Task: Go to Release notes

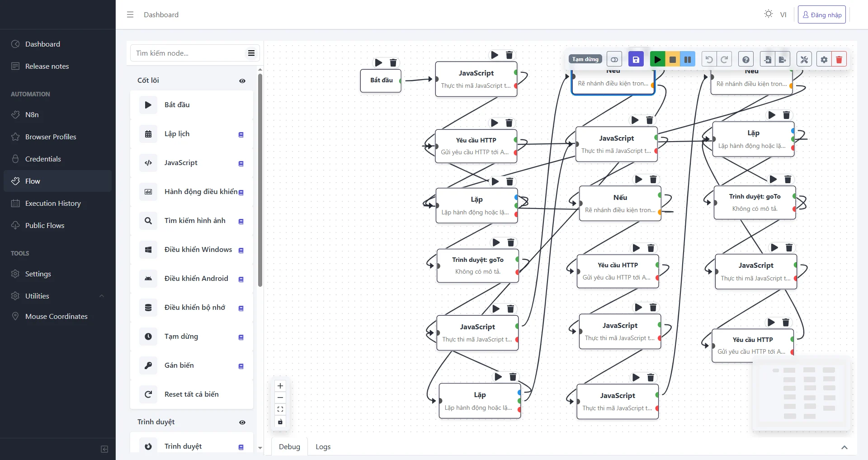Action: (x=58, y=66)
